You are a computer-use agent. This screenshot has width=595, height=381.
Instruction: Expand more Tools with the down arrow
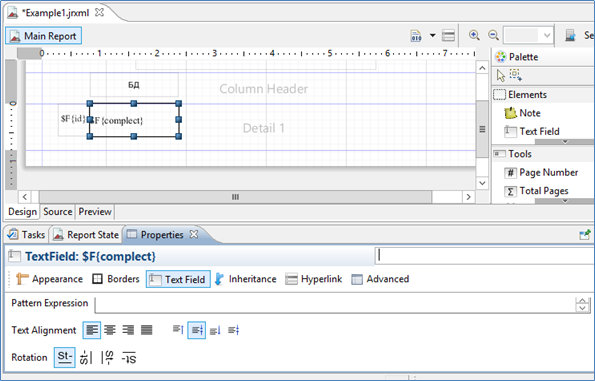(x=565, y=201)
